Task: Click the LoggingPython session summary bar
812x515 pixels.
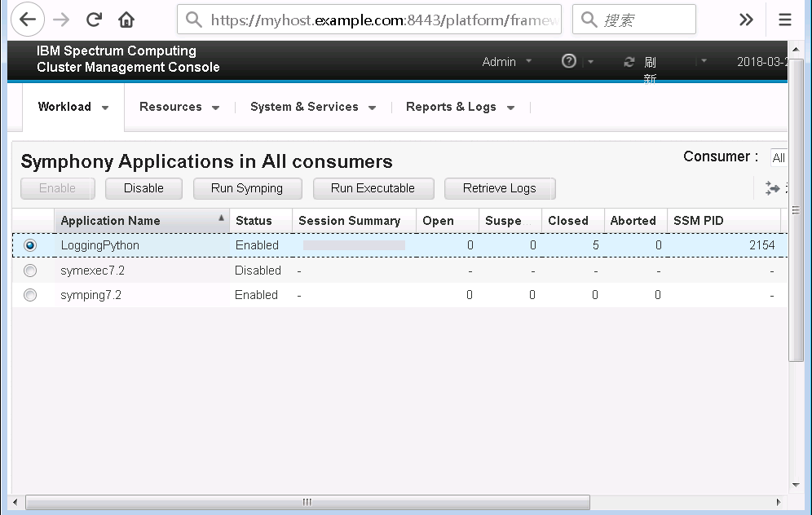Action: click(354, 245)
